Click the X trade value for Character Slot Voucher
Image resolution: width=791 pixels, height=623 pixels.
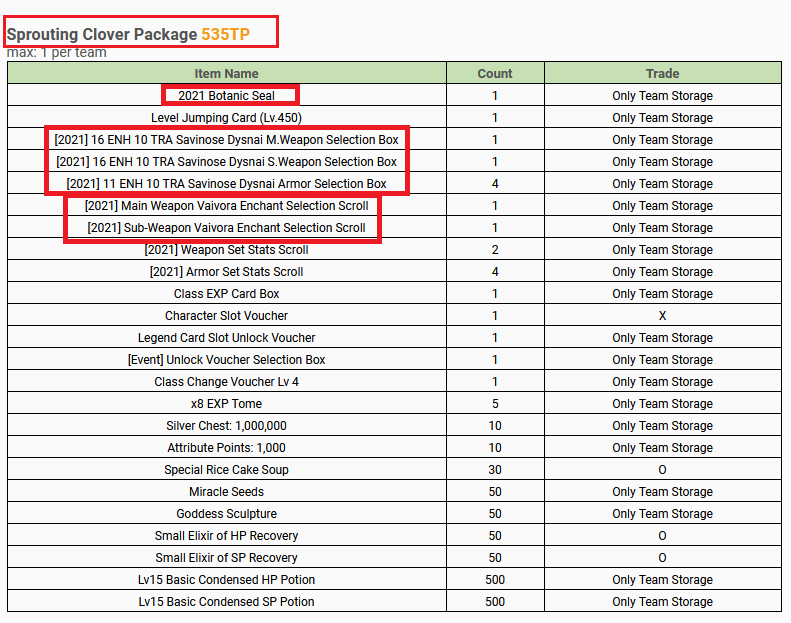pyautogui.click(x=662, y=316)
